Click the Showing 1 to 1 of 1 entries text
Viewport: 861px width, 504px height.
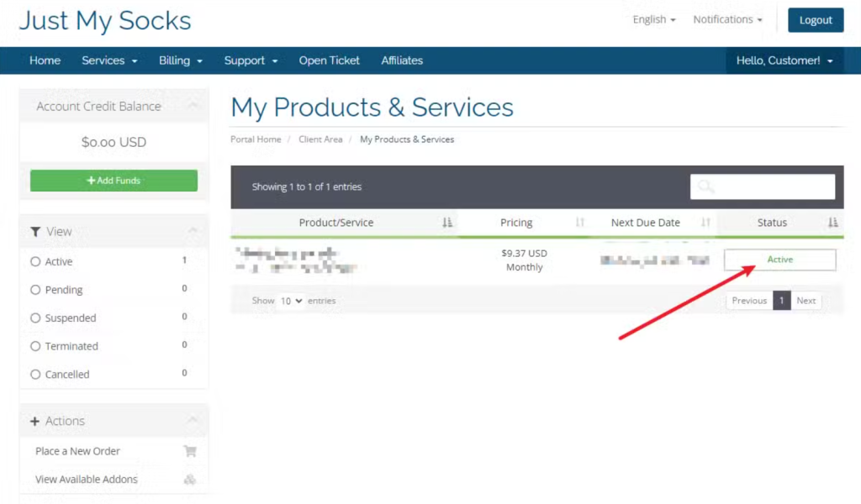tap(306, 187)
